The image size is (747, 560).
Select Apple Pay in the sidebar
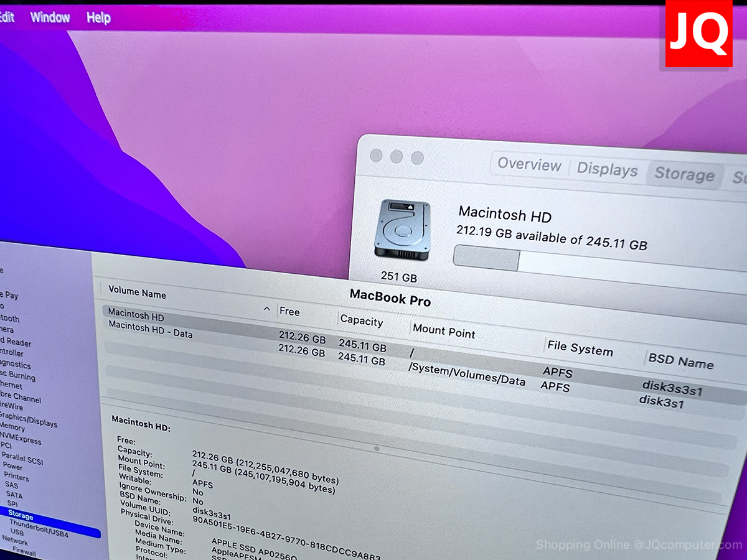click(9, 296)
